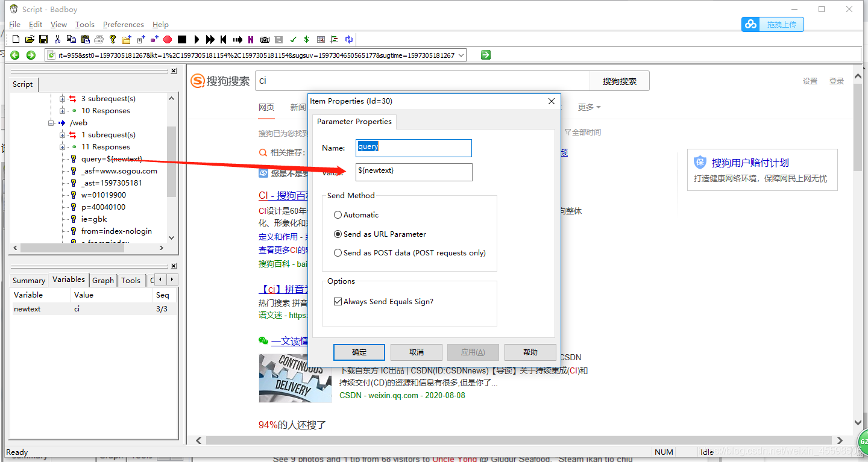Save the script with floppy disk icon
Viewport: 868px width, 462px height.
(x=43, y=39)
